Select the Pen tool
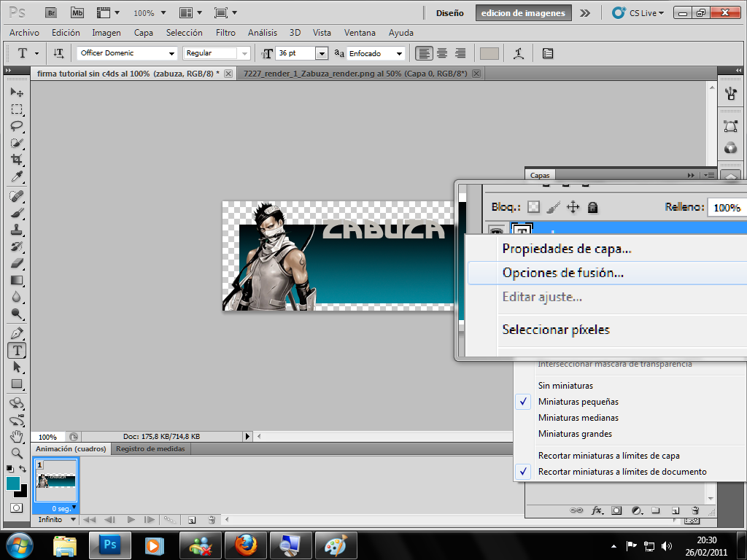747x560 pixels. click(17, 333)
